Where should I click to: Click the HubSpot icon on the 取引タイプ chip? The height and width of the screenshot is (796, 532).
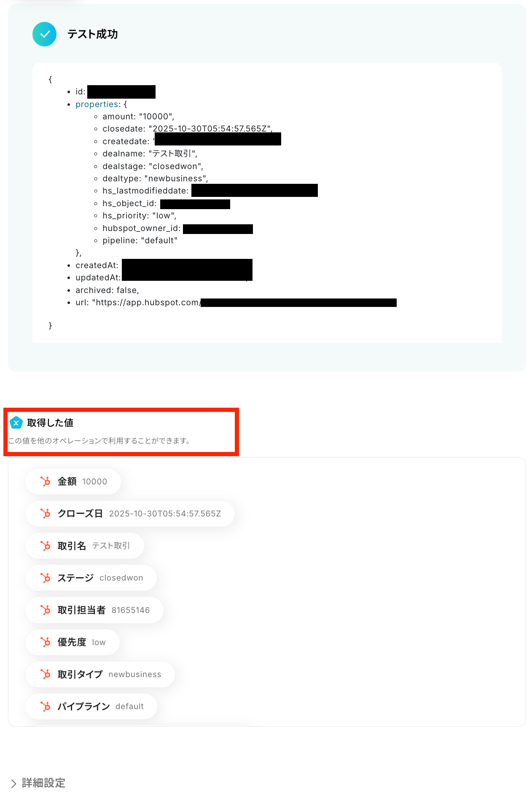click(45, 674)
